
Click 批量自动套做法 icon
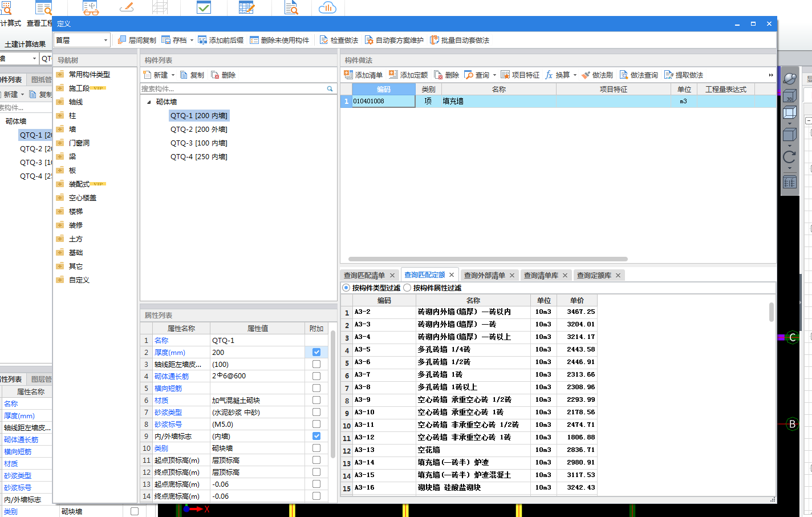435,40
